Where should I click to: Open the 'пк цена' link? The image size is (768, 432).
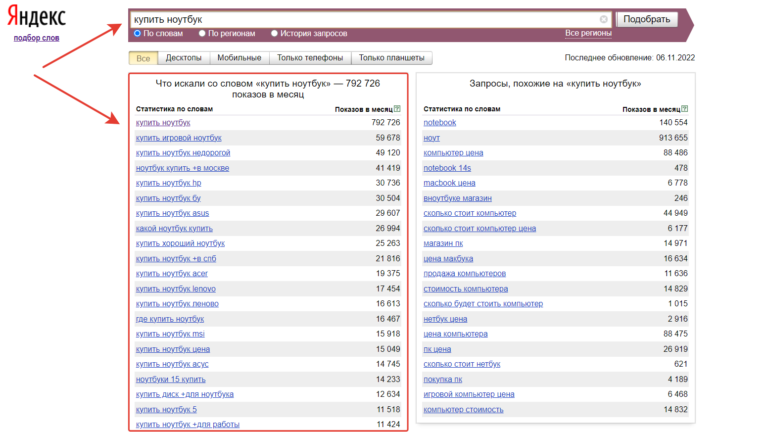437,349
